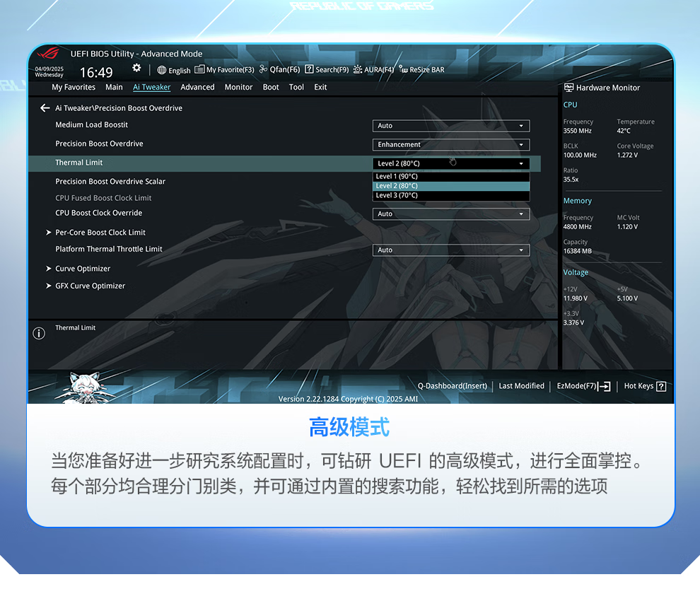The width and height of the screenshot is (700, 589).
Task: Expand Per-Core Boost Clock Limit
Action: pyautogui.click(x=100, y=233)
